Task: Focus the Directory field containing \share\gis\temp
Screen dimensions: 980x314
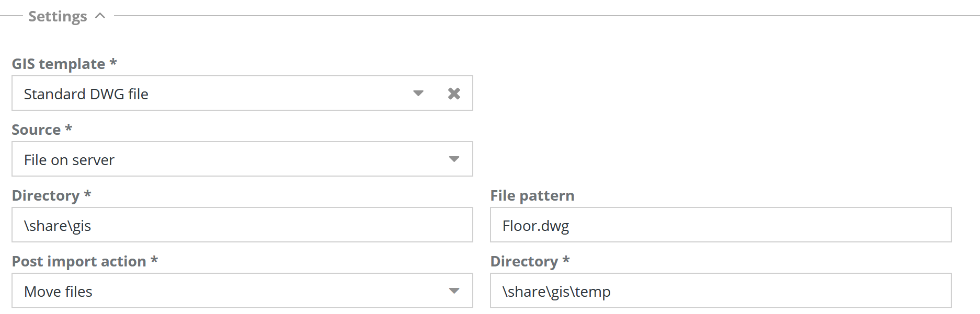Action: point(720,291)
